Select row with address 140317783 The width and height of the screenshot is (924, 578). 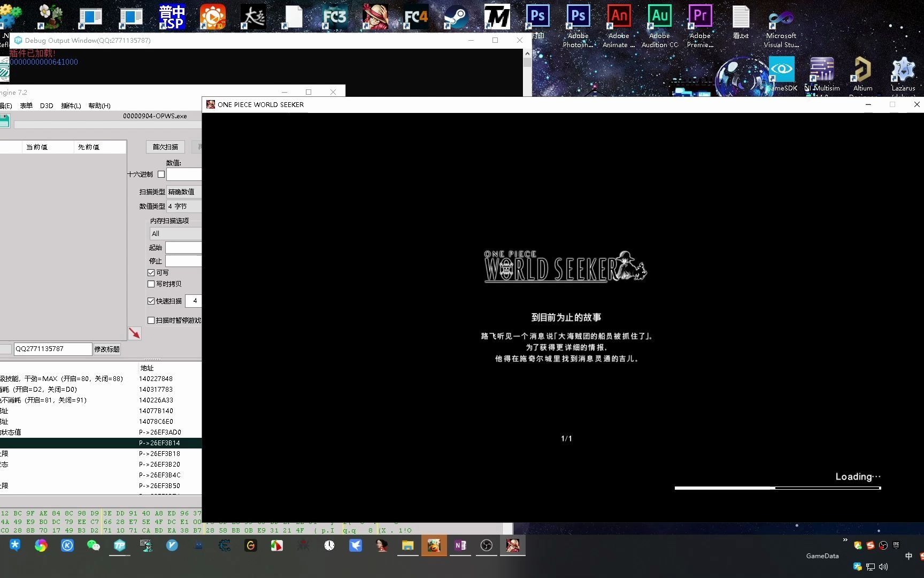pos(101,389)
